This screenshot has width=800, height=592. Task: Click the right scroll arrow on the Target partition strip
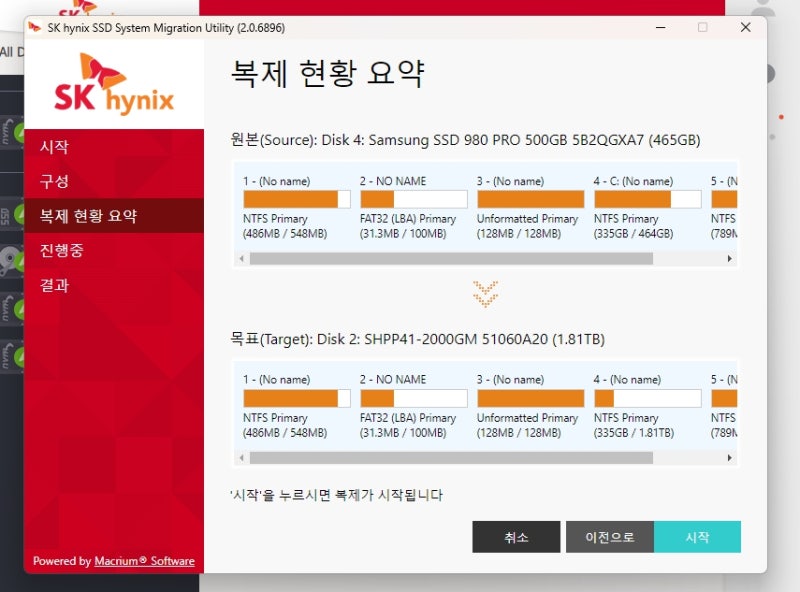[x=729, y=458]
